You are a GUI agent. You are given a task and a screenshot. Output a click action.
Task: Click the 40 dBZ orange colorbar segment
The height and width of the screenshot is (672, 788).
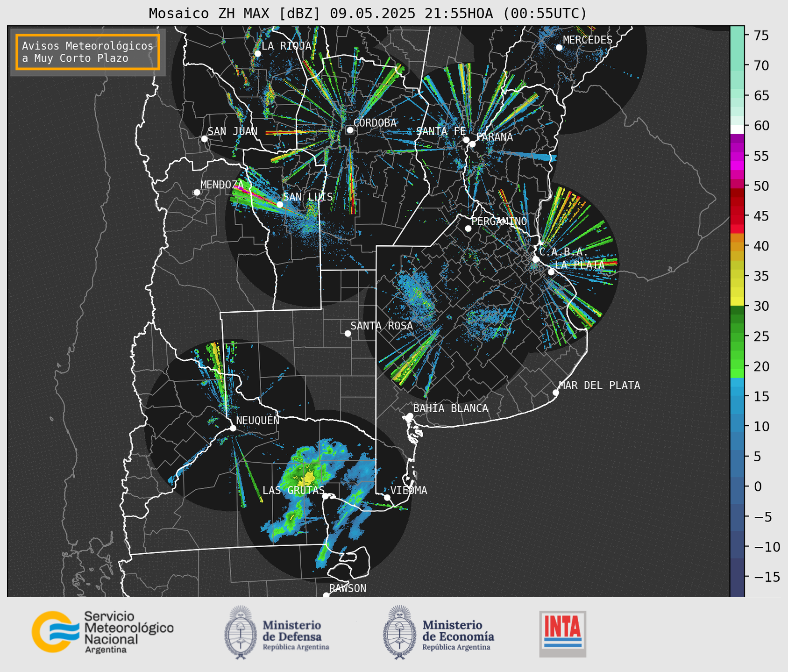point(737,246)
